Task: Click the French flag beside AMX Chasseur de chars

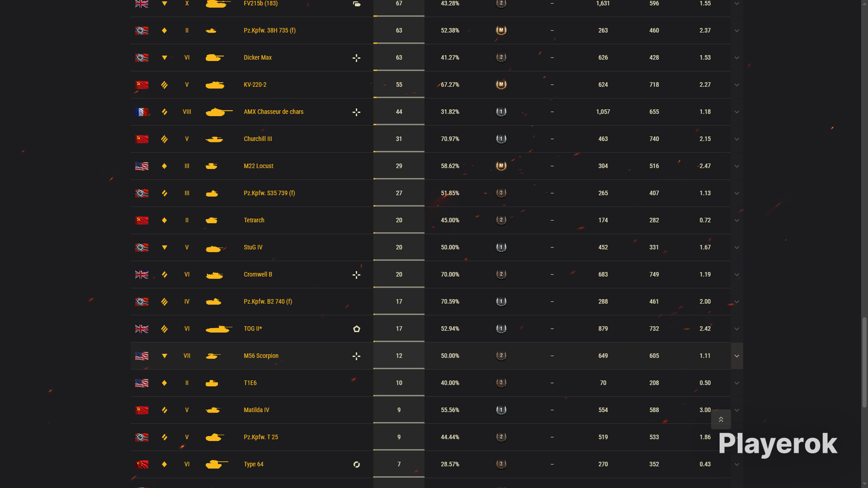Action: pos(142,112)
